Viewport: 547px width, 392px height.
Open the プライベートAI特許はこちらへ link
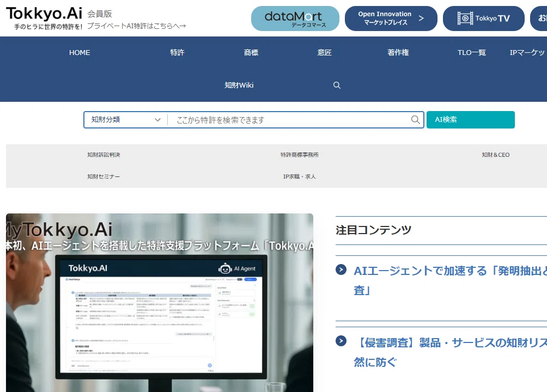coord(136,26)
